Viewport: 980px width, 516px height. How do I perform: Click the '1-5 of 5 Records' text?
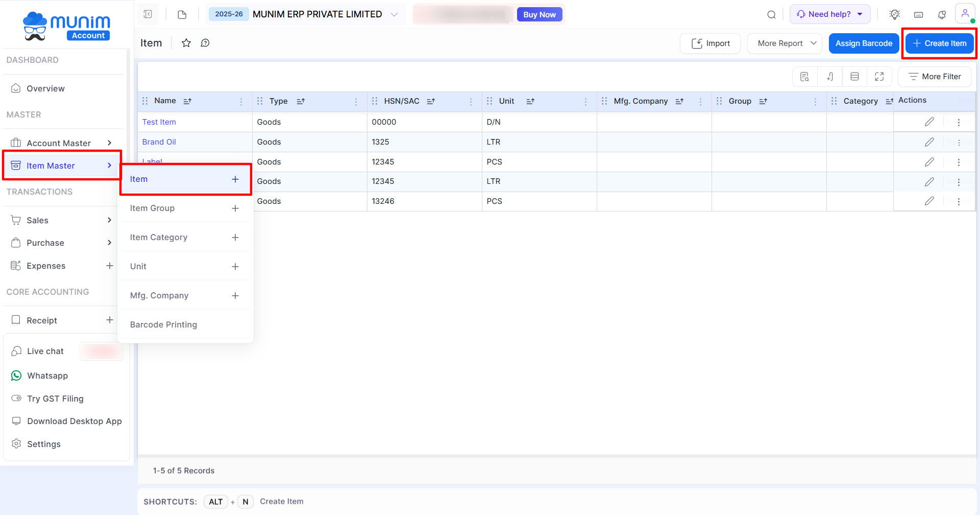[184, 471]
